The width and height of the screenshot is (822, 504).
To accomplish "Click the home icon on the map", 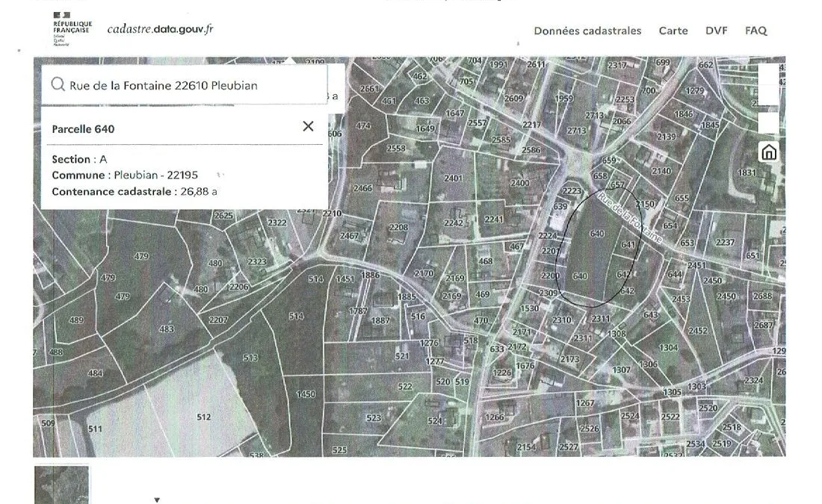I will (768, 152).
